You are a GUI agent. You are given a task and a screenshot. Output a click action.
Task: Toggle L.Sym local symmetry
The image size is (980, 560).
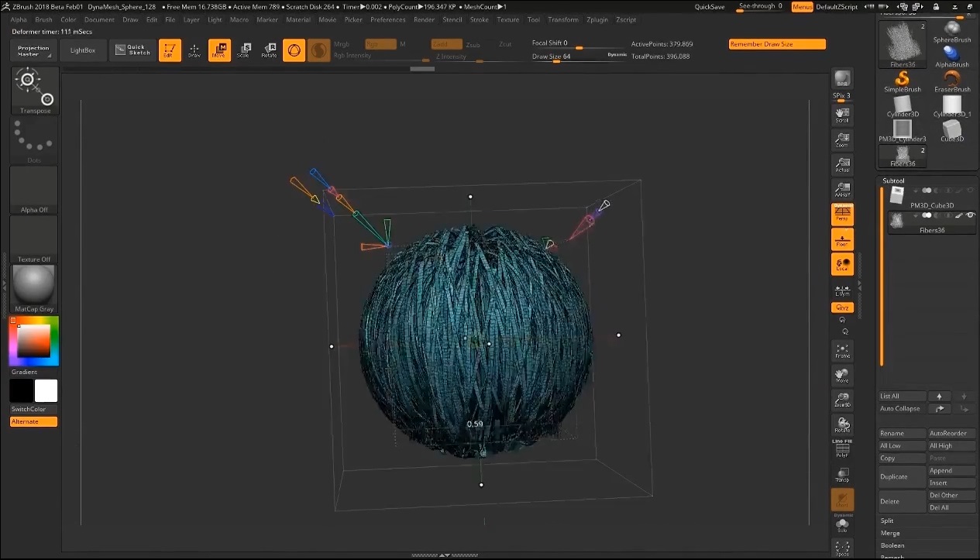point(842,290)
